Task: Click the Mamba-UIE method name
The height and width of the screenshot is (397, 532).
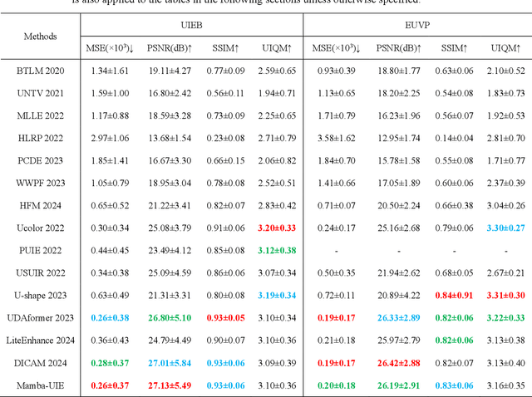Action: pyautogui.click(x=39, y=385)
